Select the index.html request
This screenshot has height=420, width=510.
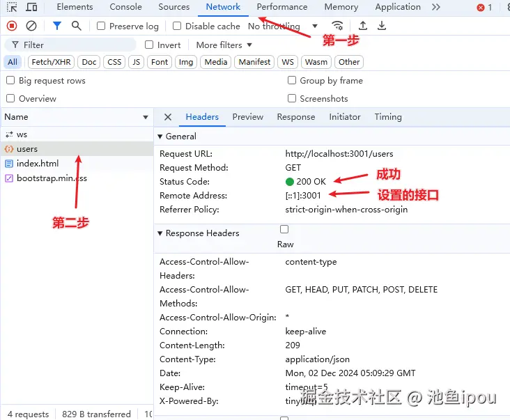pyautogui.click(x=77, y=163)
